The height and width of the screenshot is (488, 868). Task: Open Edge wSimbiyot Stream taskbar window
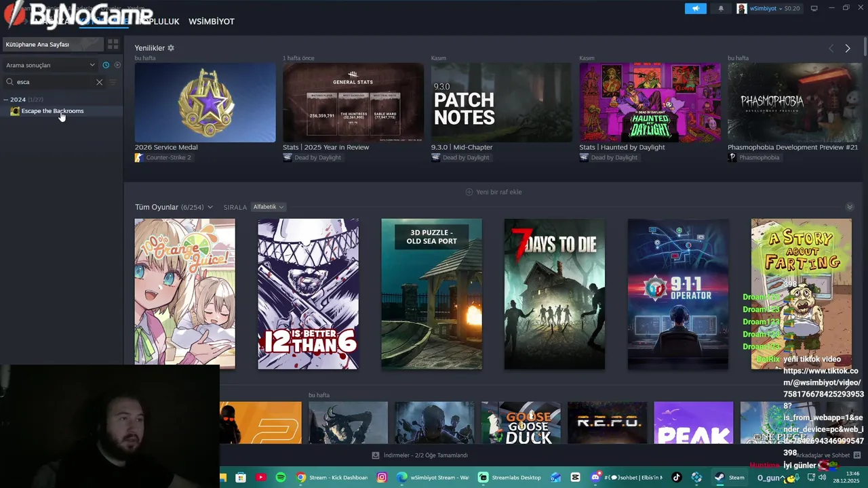[x=433, y=477]
